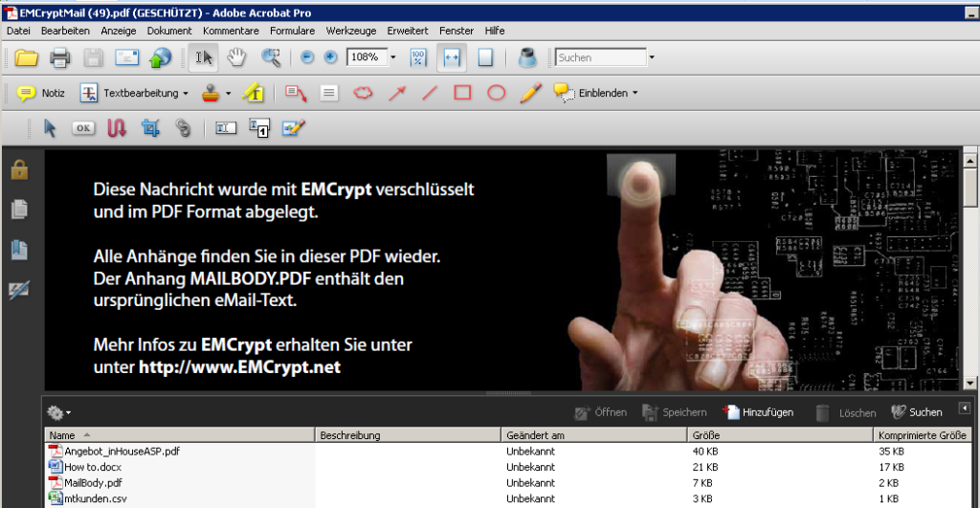Toggle Fit Page view
The height and width of the screenshot is (508, 980).
pyautogui.click(x=485, y=57)
